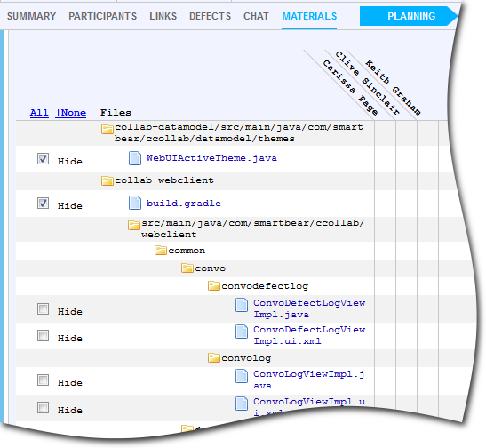Click the All selection link

[39, 113]
